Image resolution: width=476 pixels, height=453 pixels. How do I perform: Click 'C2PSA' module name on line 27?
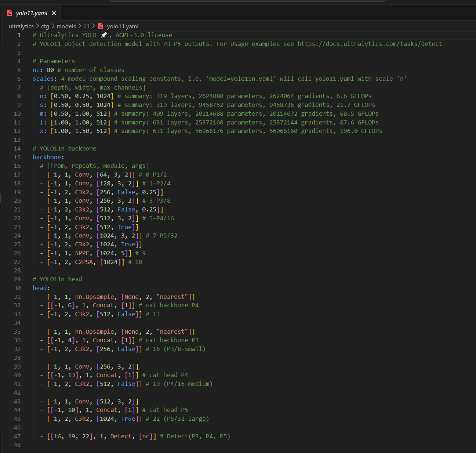pos(84,262)
